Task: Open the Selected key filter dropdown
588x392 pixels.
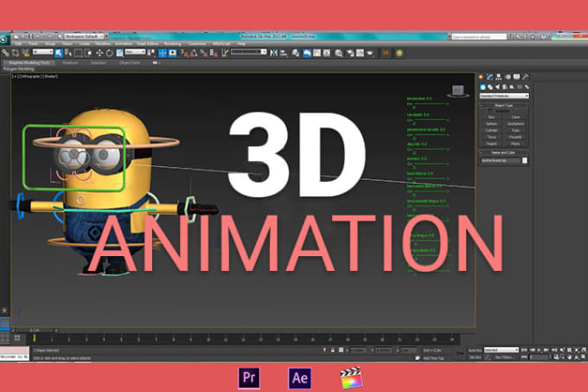Action: coord(502,350)
